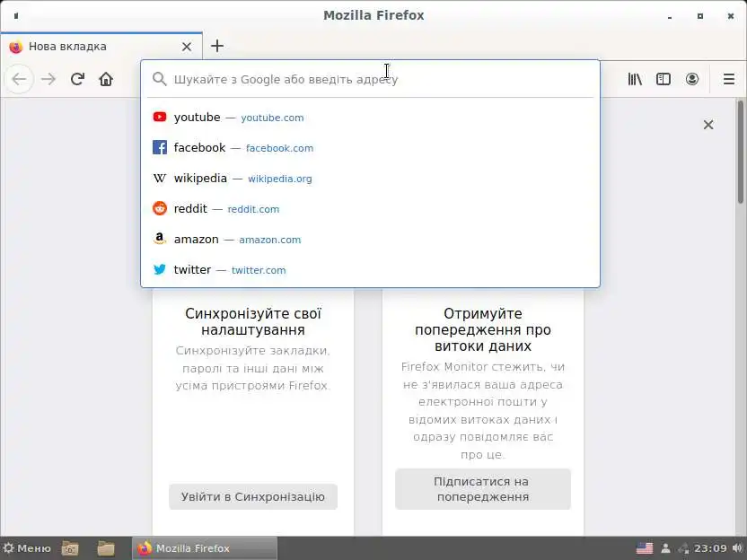Choose the youtube suggestion
Screen dimensions: 747x560
[370, 118]
